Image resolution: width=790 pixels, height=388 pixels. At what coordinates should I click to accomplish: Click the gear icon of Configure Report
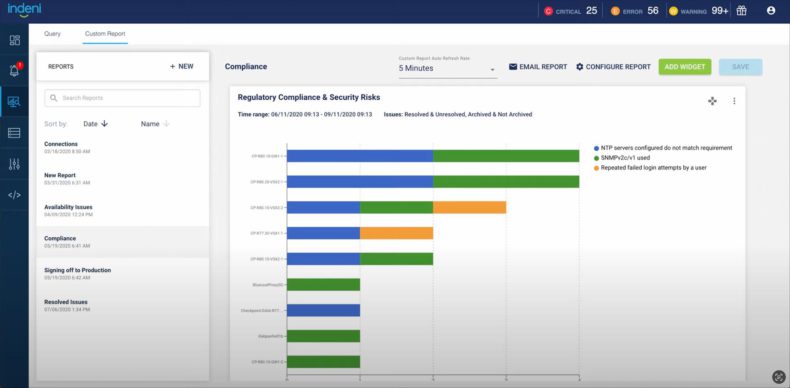(x=579, y=67)
